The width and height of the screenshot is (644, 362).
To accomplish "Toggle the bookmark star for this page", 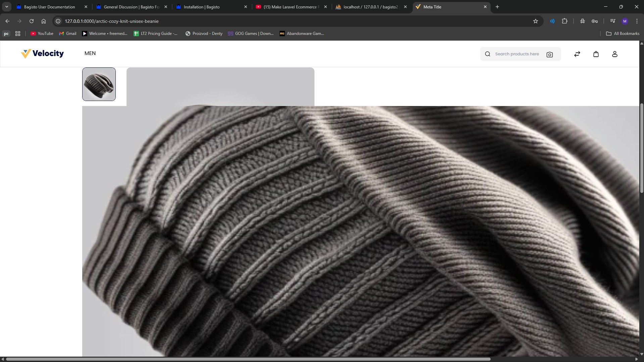I will pyautogui.click(x=535, y=21).
